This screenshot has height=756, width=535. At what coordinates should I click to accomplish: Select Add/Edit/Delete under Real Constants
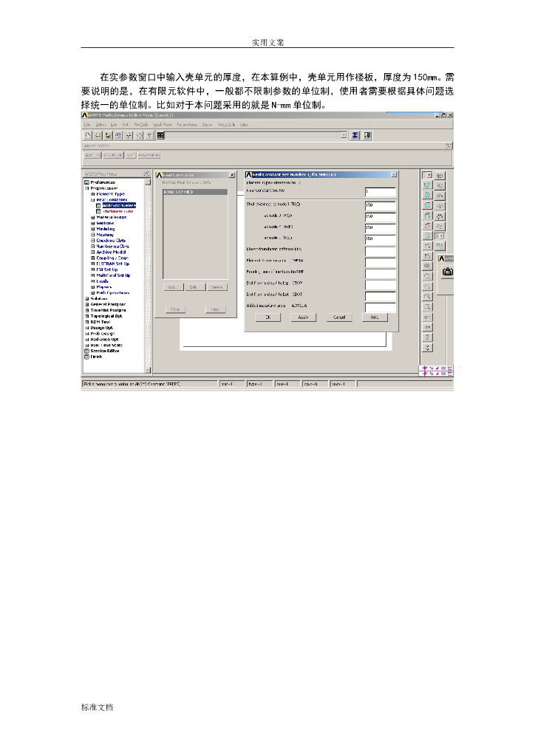pyautogui.click(x=119, y=205)
